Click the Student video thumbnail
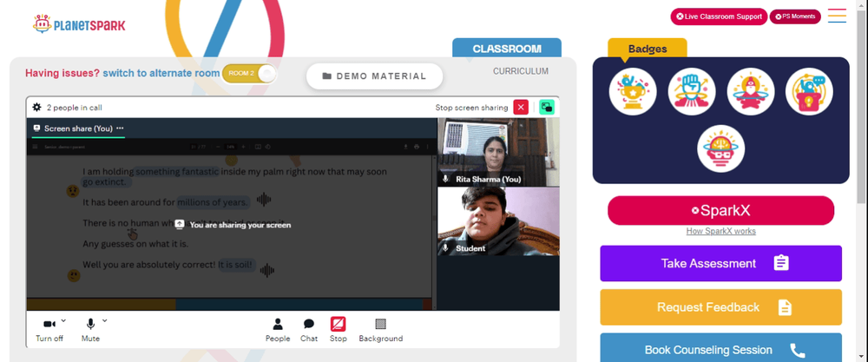Image resolution: width=868 pixels, height=362 pixels. pyautogui.click(x=498, y=221)
